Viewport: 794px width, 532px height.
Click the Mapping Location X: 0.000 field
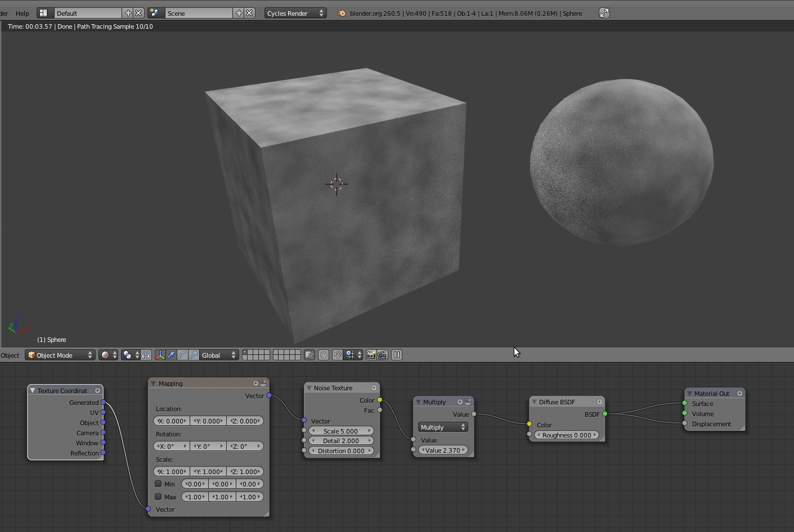tap(171, 421)
